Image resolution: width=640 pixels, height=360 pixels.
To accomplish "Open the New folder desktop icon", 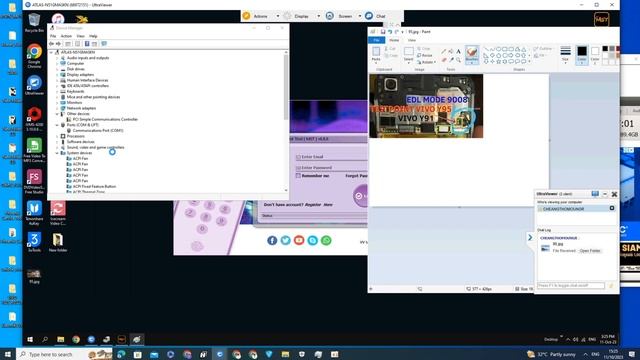I will point(58,242).
